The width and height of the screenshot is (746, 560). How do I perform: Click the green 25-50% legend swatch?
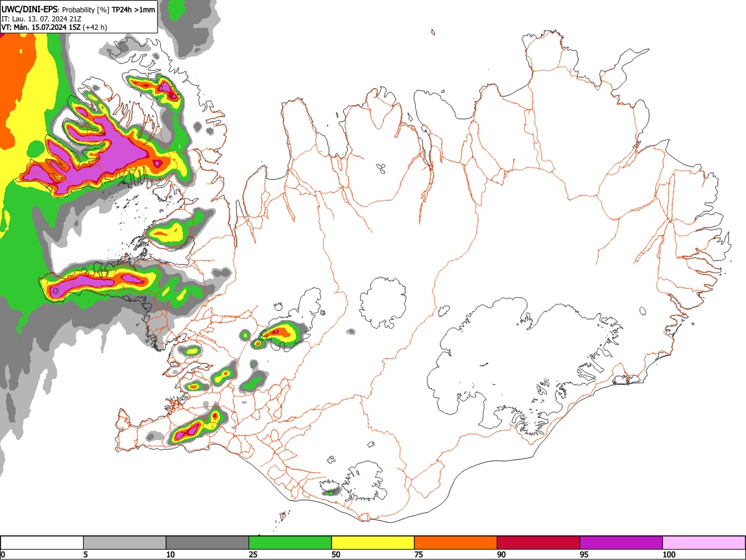coord(290,543)
